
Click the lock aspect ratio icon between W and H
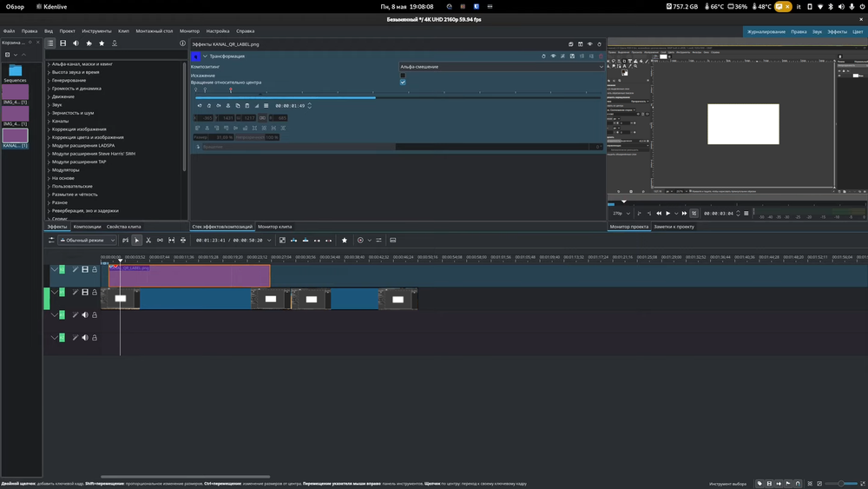(x=263, y=118)
